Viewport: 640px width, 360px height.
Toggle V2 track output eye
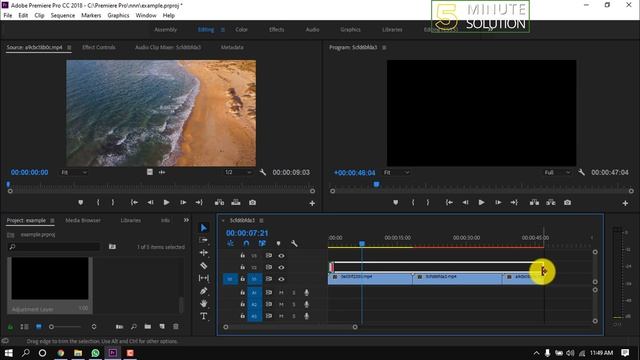coord(282,267)
